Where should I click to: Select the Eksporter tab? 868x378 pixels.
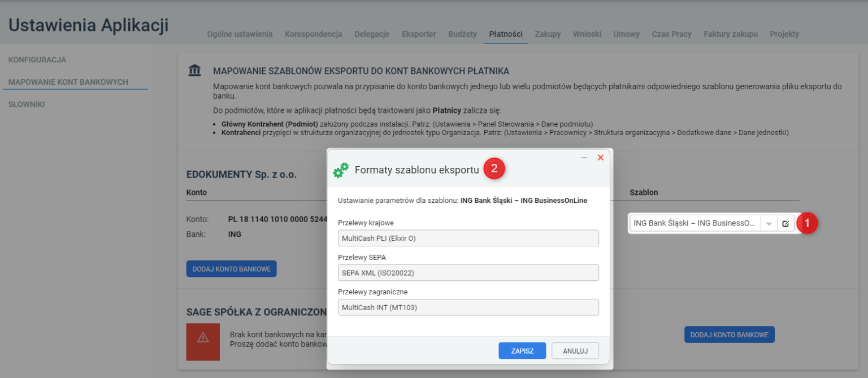419,34
